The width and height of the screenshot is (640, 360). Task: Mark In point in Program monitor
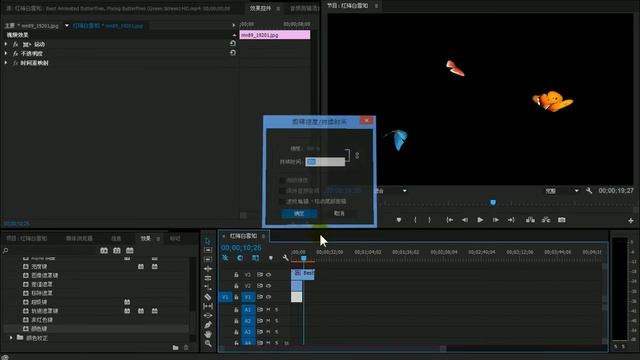pos(415,220)
